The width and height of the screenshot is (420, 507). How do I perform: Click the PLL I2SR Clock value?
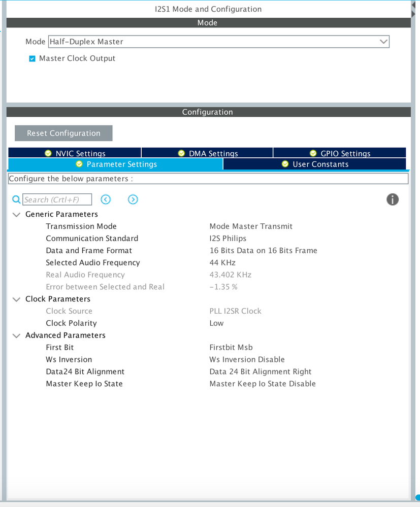235,311
